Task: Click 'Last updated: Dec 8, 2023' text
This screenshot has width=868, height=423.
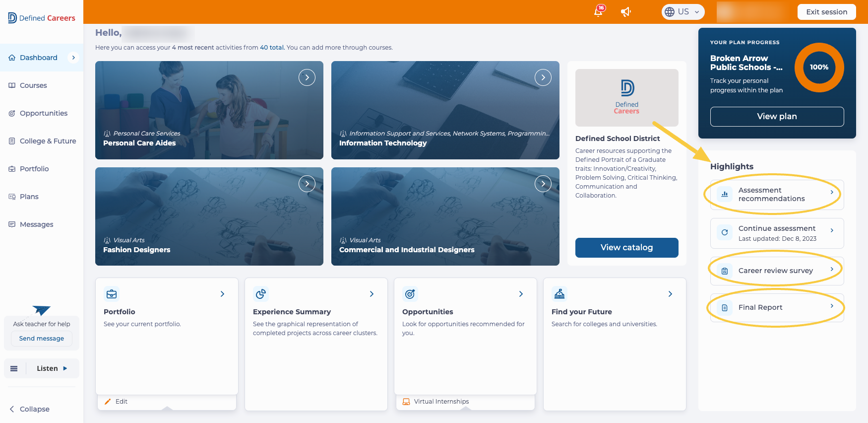Action: 777,239
